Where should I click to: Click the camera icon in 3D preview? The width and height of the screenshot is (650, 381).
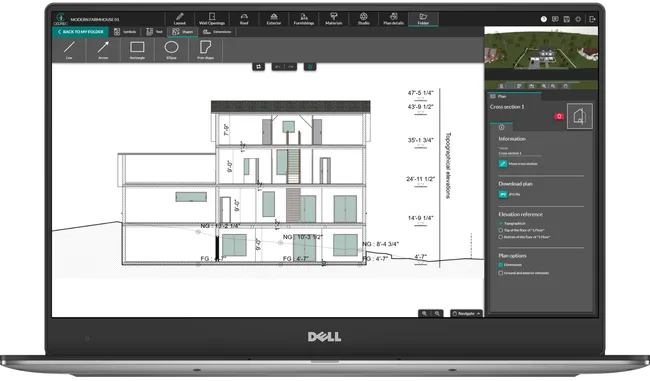(x=532, y=86)
